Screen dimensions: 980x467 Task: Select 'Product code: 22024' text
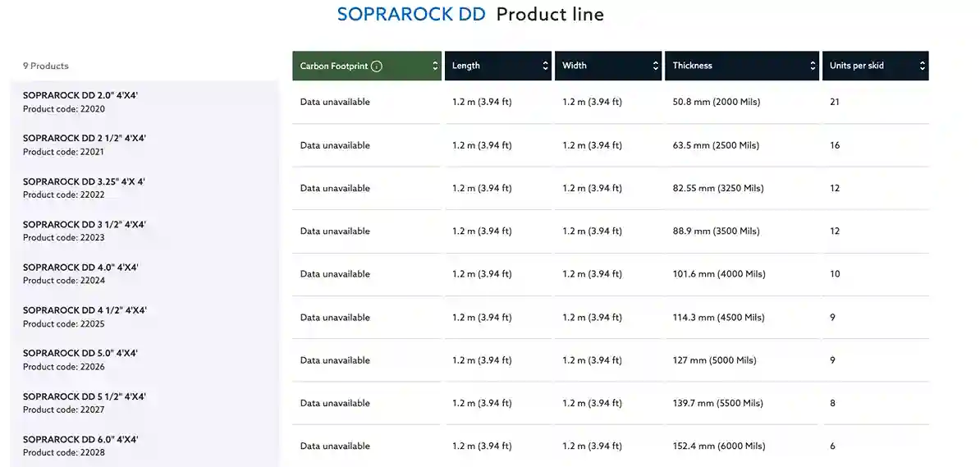(x=64, y=281)
